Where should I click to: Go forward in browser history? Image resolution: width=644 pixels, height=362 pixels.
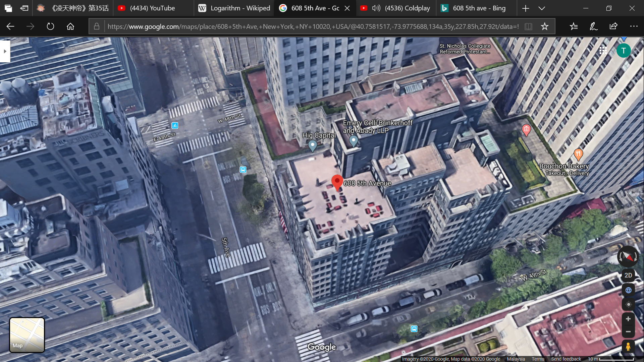pos(30,26)
